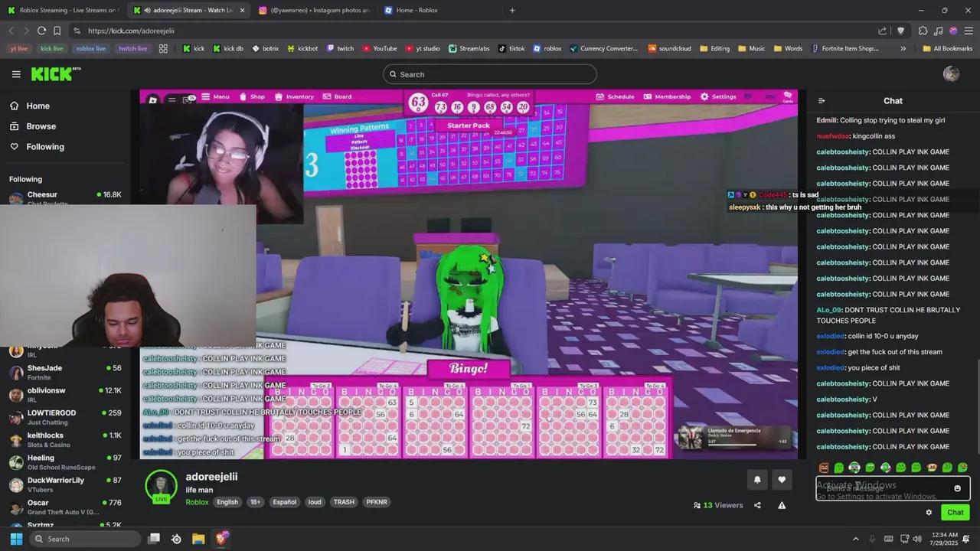Expand the Words bookmarks folder
980x551 pixels.
pyautogui.click(x=788, y=48)
